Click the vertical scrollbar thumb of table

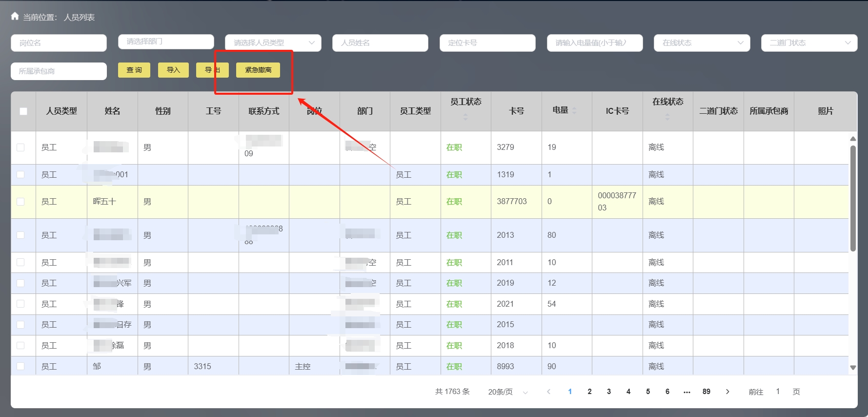tap(853, 198)
